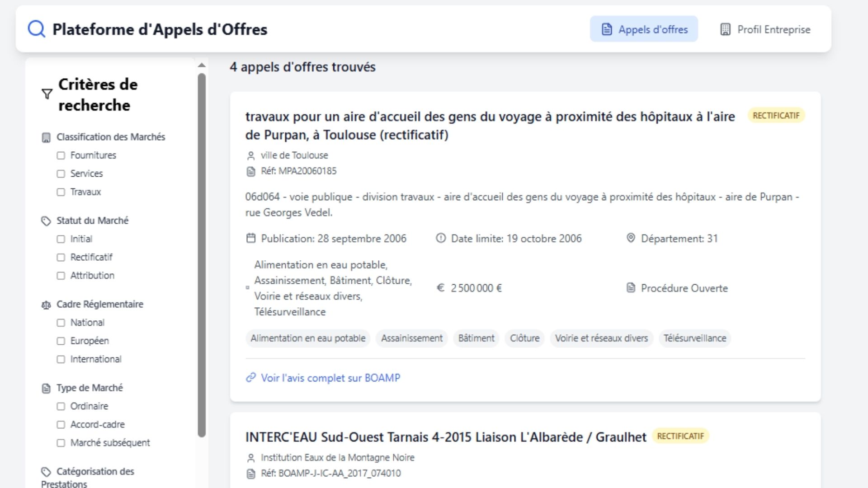The height and width of the screenshot is (488, 868).
Task: Click the calendar icon beside the publication date
Action: click(251, 238)
